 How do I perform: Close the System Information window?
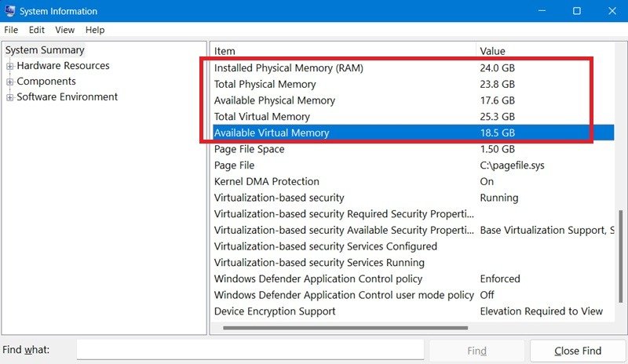pos(612,11)
